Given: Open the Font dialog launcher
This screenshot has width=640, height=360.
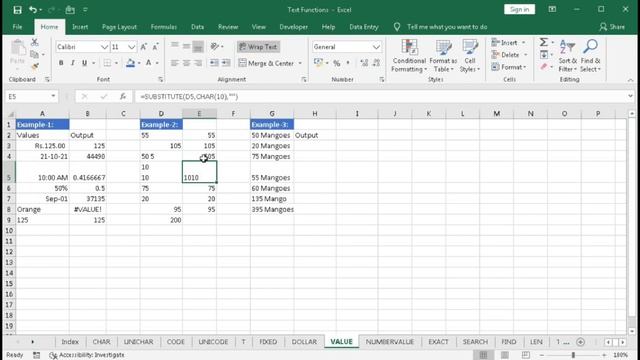Looking at the screenshot, I should pyautogui.click(x=160, y=80).
